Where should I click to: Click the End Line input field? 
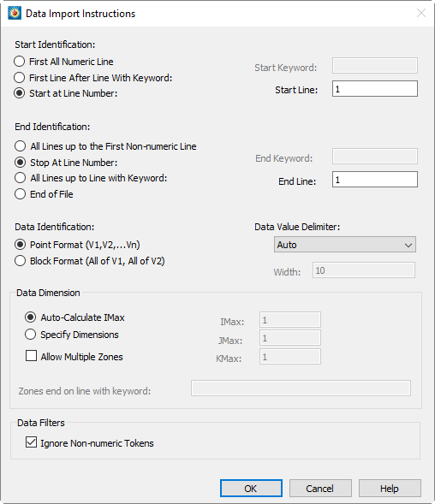point(375,180)
